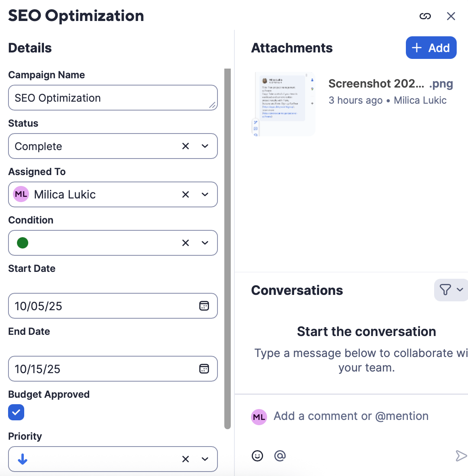
Task: Expand the Condition dropdown
Action: point(205,243)
